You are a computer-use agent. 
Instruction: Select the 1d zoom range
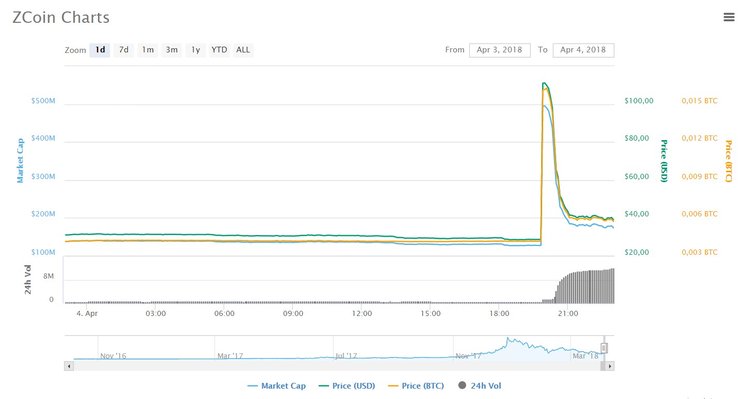click(100, 50)
